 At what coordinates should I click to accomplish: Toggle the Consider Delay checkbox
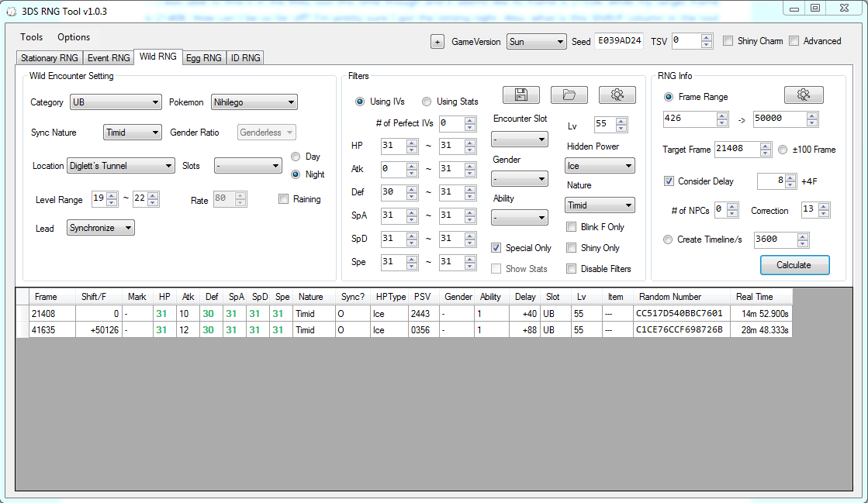pos(669,181)
